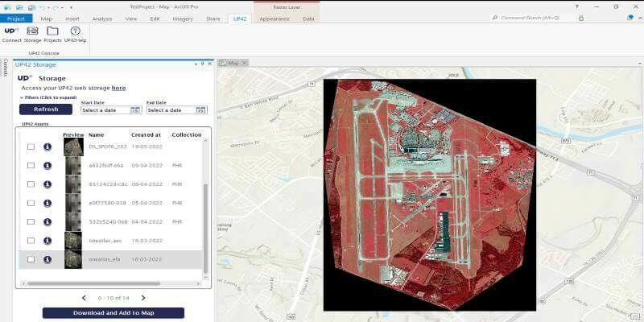
Task: Open the UP42 Storage tool
Action: (32, 35)
